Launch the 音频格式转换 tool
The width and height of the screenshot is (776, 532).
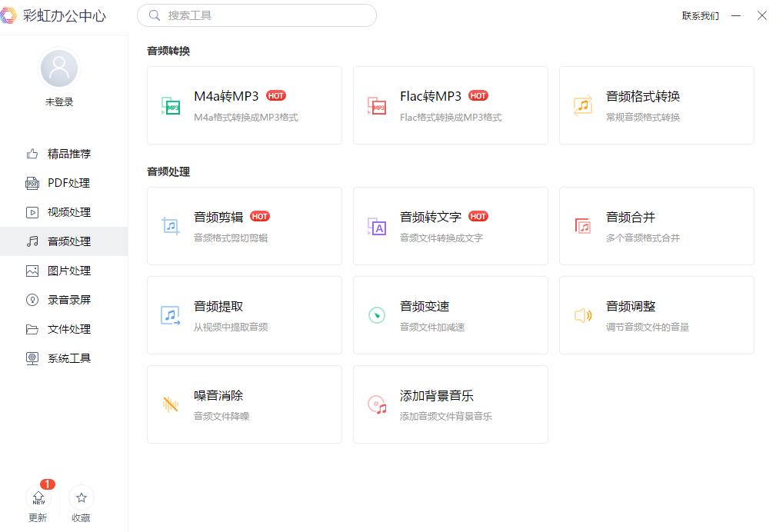click(x=656, y=105)
